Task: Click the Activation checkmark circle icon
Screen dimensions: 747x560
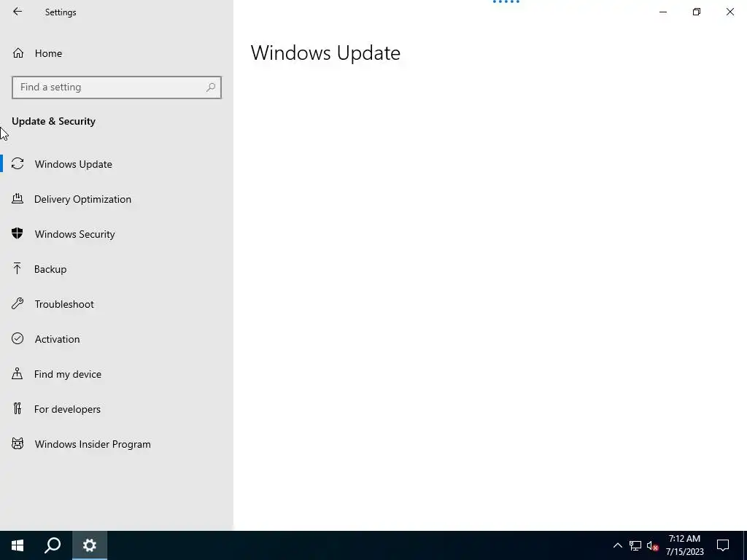Action: click(18, 338)
